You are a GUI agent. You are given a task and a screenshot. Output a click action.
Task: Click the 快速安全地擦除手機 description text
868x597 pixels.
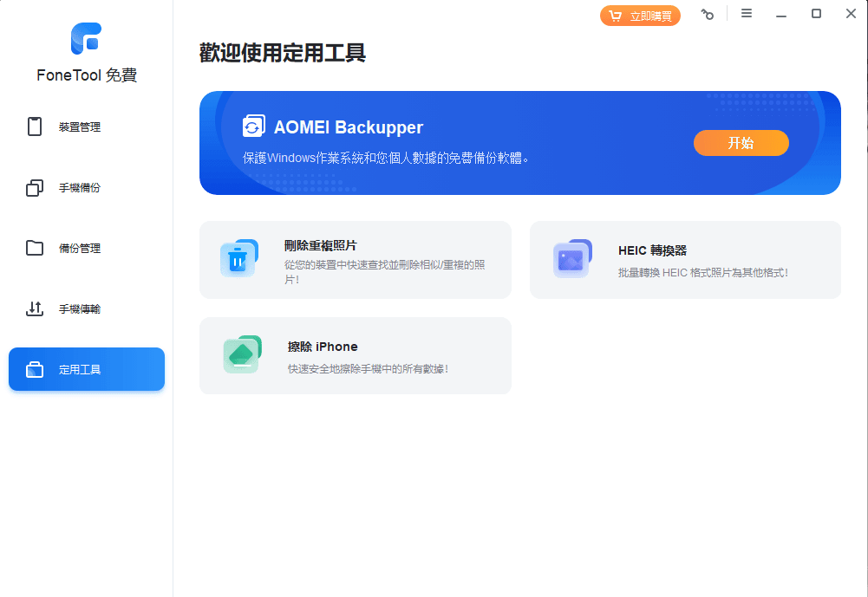coord(369,369)
